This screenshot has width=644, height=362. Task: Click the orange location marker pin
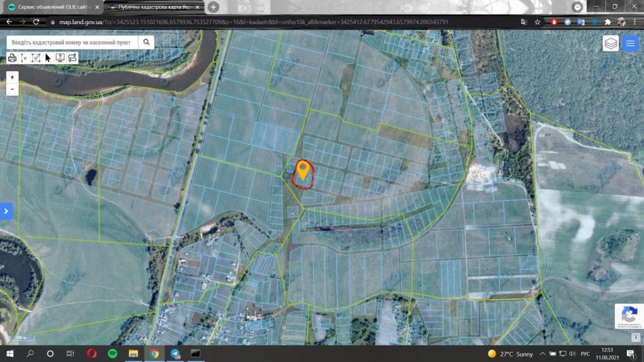[303, 169]
